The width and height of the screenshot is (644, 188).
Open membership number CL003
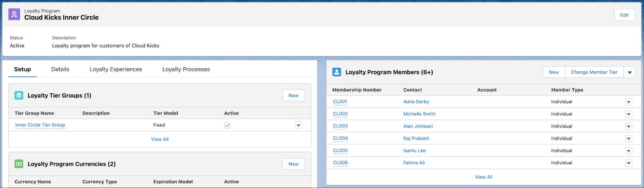point(341,126)
